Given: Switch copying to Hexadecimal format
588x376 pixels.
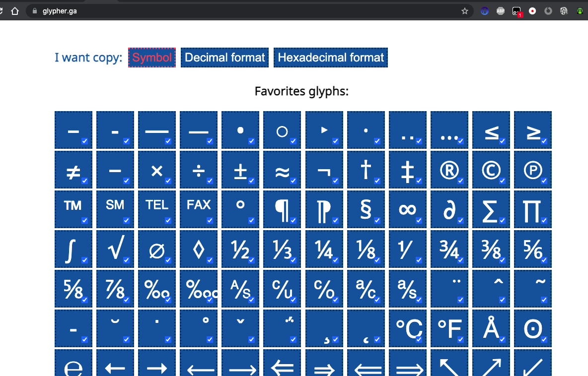Looking at the screenshot, I should pos(330,57).
